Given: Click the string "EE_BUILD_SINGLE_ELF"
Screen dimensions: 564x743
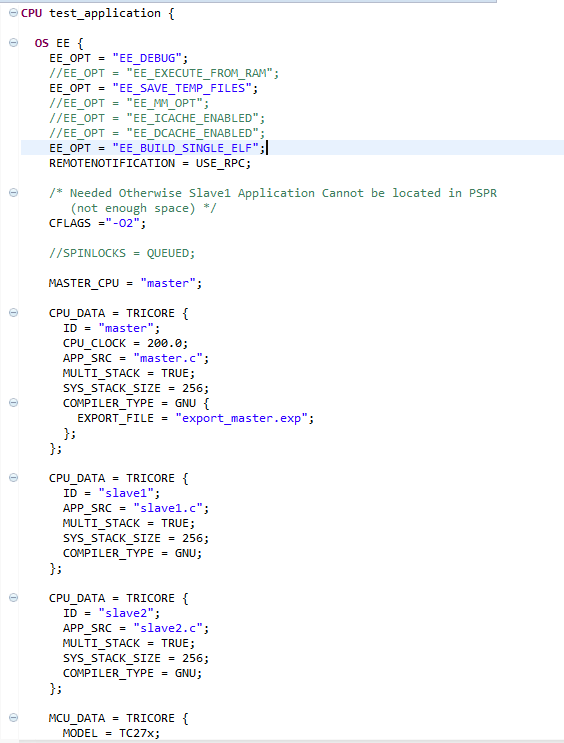Looking at the screenshot, I should [x=185, y=148].
